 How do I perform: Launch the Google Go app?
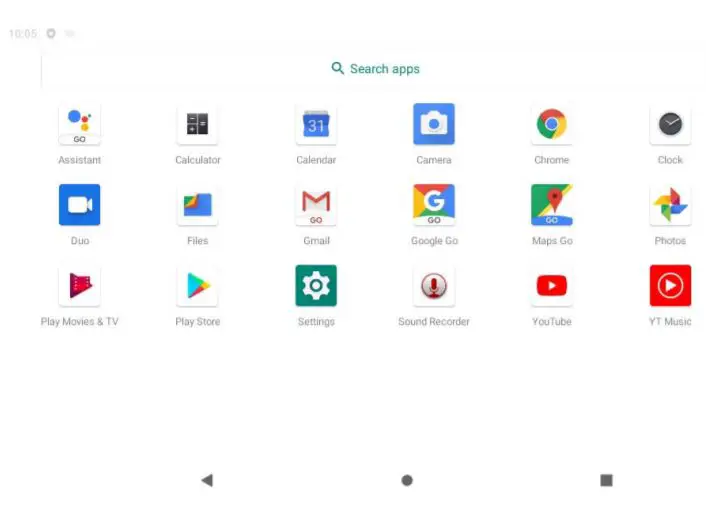[x=434, y=205]
